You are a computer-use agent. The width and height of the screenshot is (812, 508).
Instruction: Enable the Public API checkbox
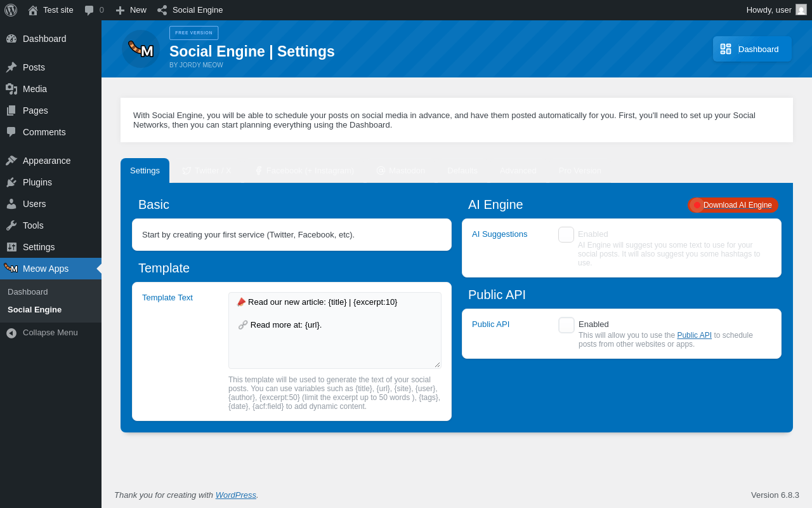coord(566,325)
